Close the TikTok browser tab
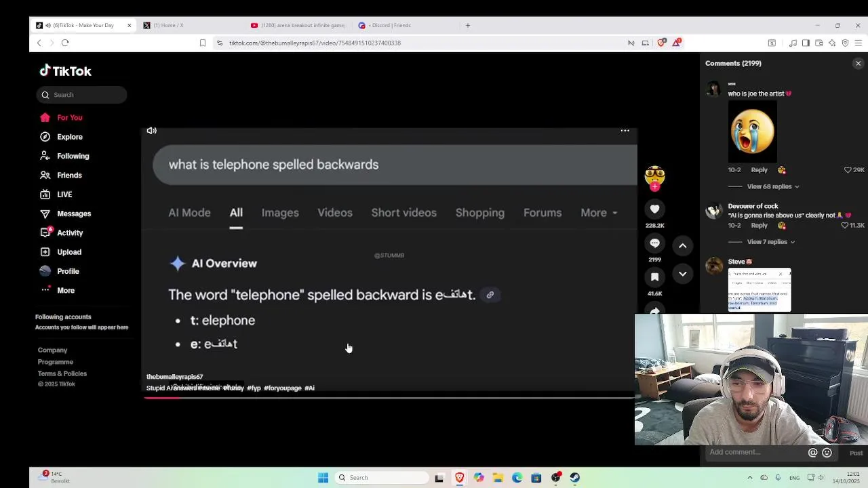868x488 pixels. (x=129, y=25)
